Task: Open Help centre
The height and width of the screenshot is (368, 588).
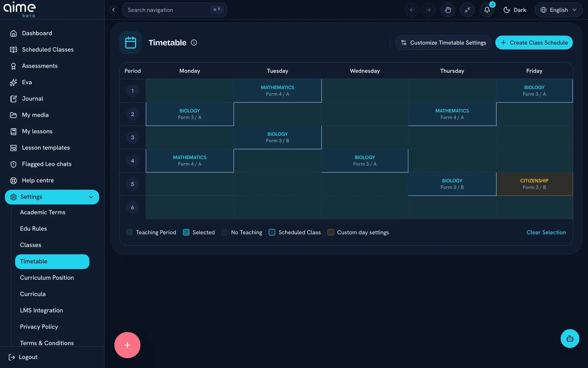Action: click(x=52, y=180)
